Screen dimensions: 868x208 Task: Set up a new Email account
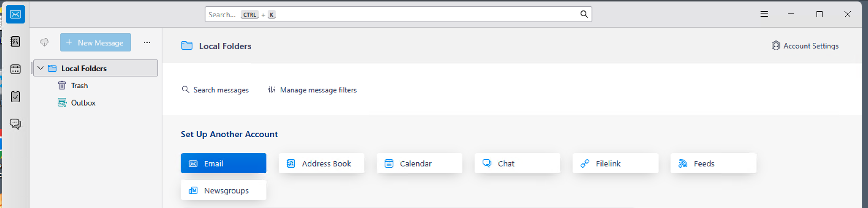point(223,163)
